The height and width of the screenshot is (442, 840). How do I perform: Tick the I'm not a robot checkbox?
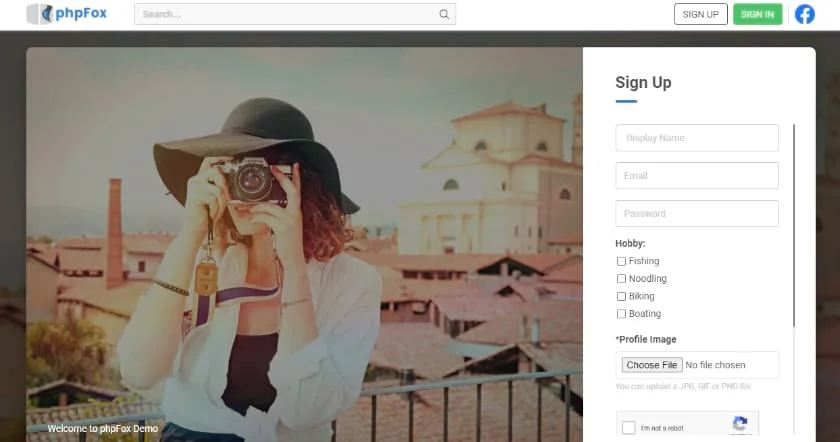pyautogui.click(x=629, y=428)
